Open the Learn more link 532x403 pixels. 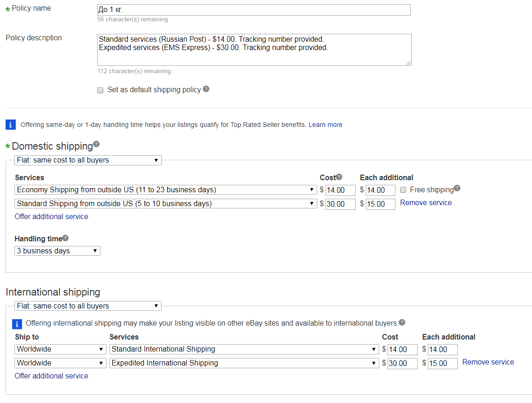pyautogui.click(x=325, y=125)
